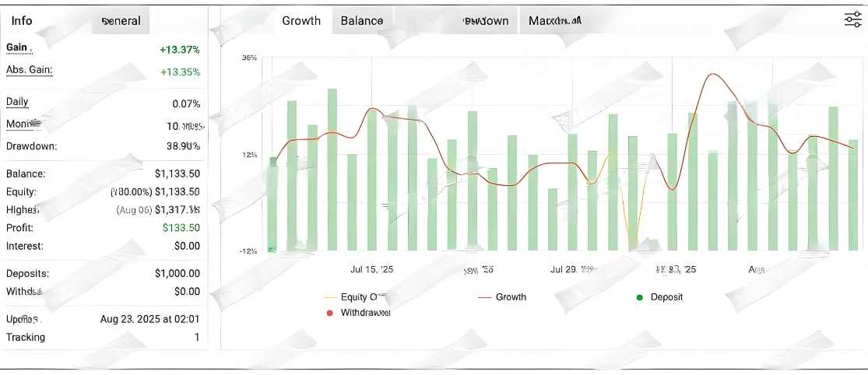Select the Growth chart tab
The width and height of the screenshot is (868, 375).
point(301,21)
